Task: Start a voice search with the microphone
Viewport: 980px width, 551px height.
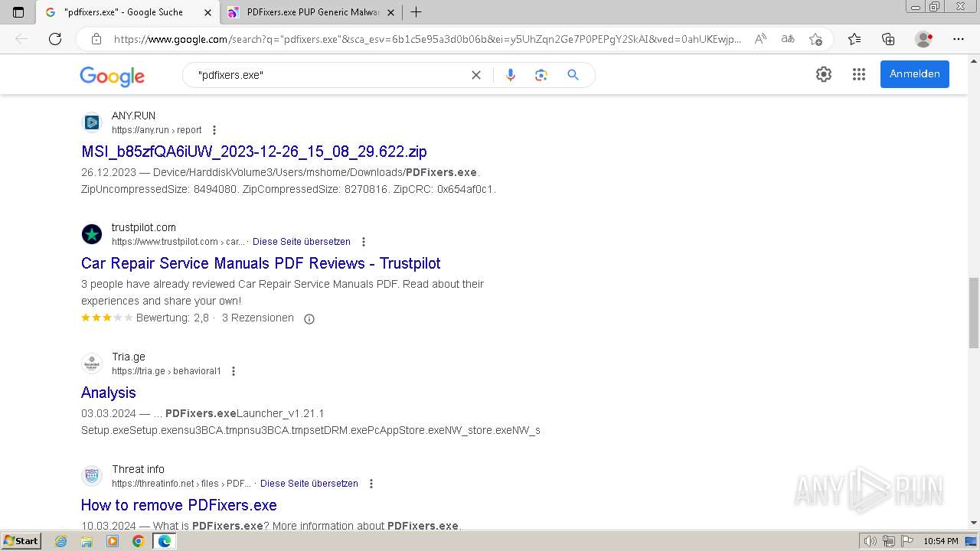Action: tap(511, 75)
